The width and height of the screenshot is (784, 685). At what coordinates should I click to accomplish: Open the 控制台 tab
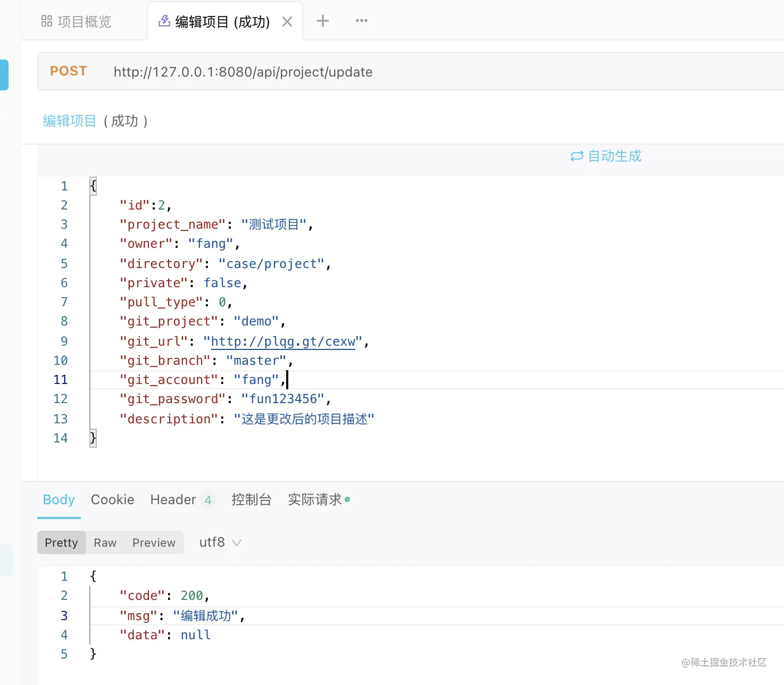coord(251,499)
